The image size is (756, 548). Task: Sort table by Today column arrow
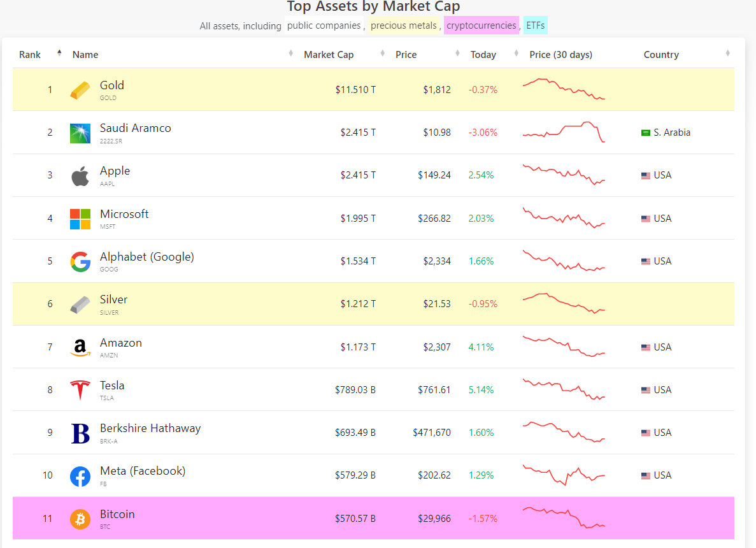coord(517,53)
